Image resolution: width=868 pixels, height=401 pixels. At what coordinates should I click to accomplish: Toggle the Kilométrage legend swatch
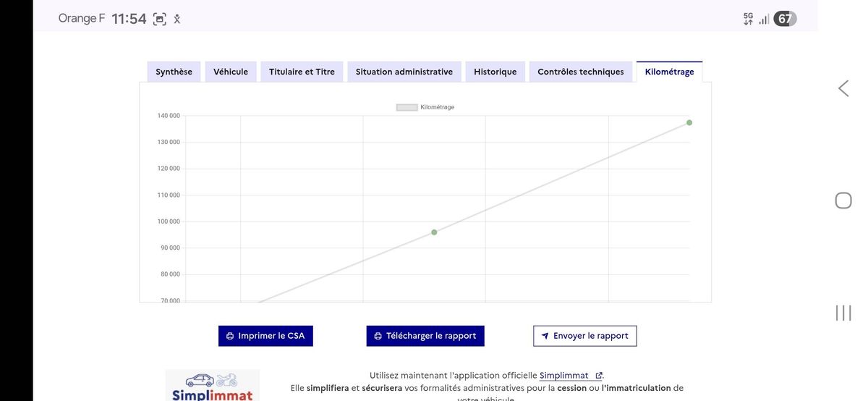click(x=407, y=107)
